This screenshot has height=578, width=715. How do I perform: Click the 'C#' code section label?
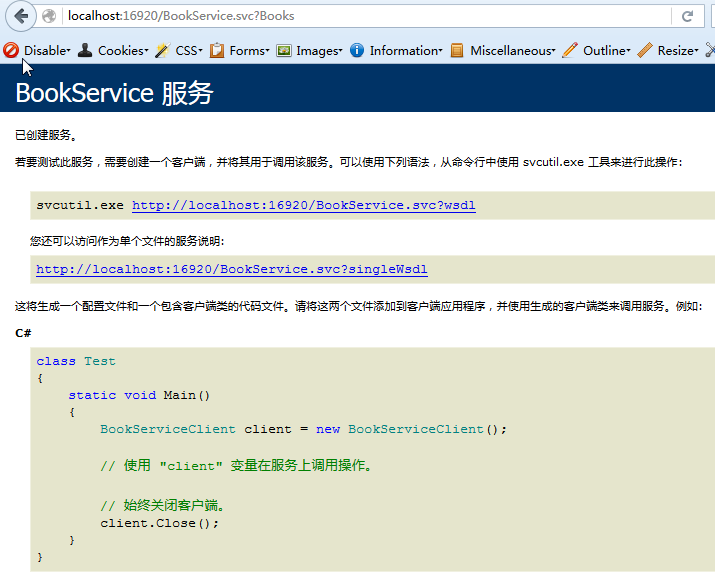[23, 333]
